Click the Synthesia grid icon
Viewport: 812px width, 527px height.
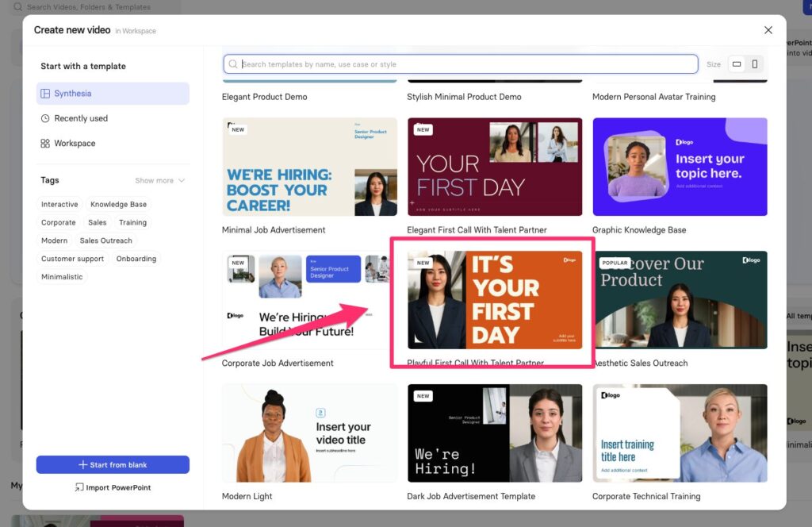point(45,94)
